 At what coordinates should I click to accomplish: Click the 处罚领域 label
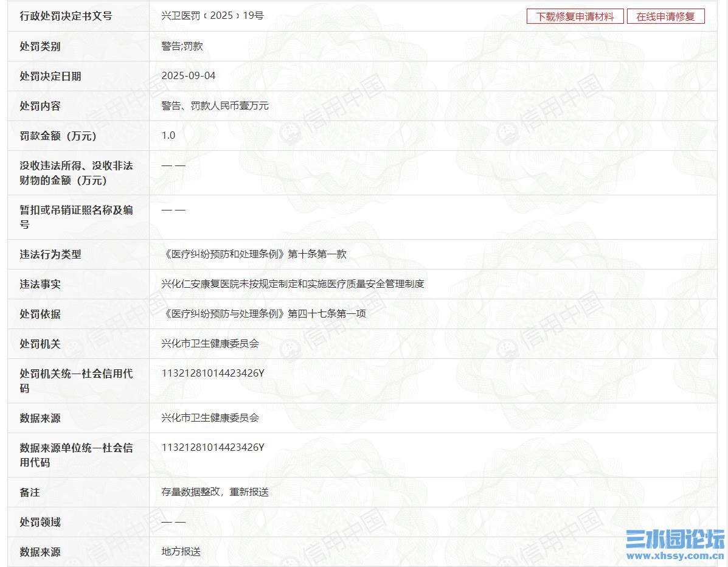pos(40,522)
